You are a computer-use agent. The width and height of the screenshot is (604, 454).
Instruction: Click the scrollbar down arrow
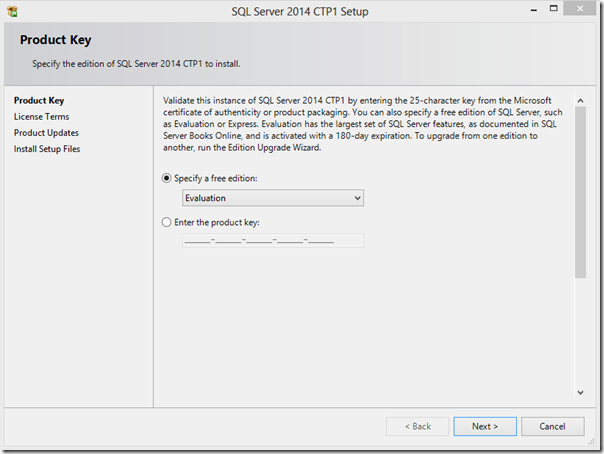(x=581, y=392)
